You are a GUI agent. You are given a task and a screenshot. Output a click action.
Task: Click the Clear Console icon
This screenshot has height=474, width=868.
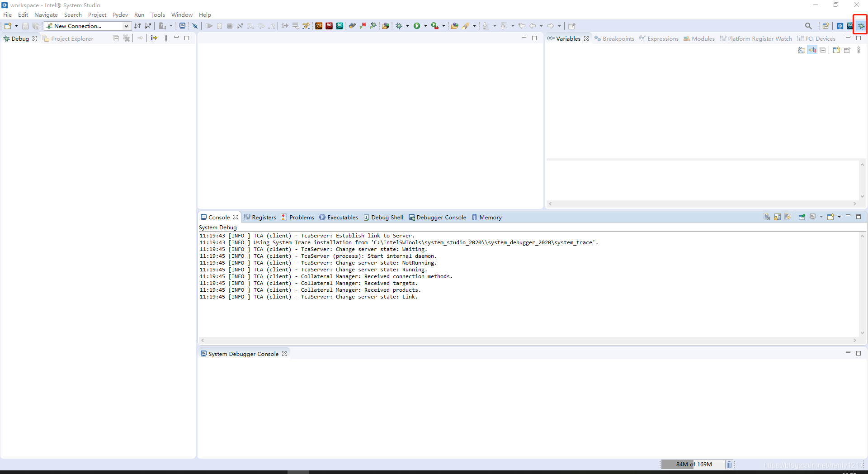(767, 217)
